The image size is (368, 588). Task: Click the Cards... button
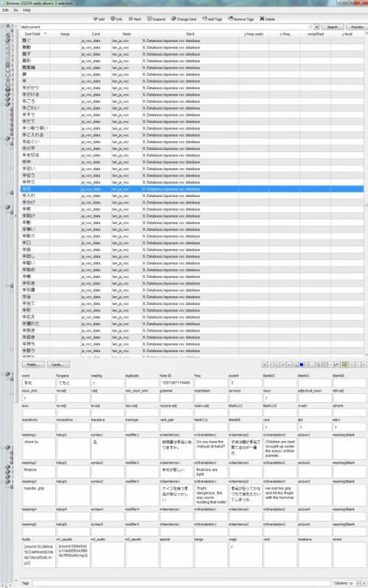click(x=58, y=365)
